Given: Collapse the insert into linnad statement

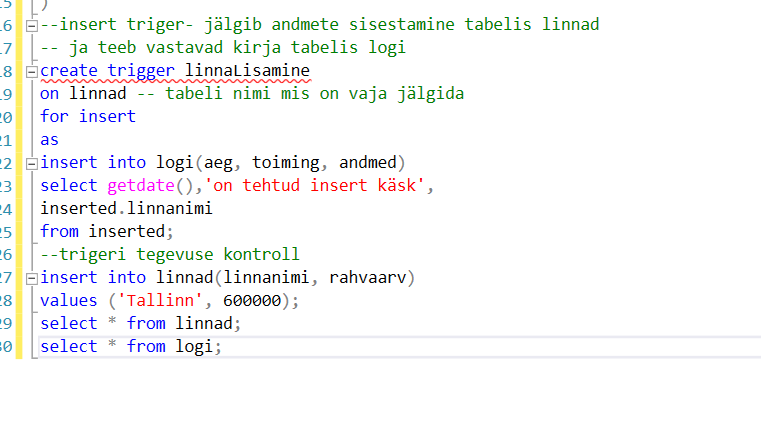Looking at the screenshot, I should (33, 277).
